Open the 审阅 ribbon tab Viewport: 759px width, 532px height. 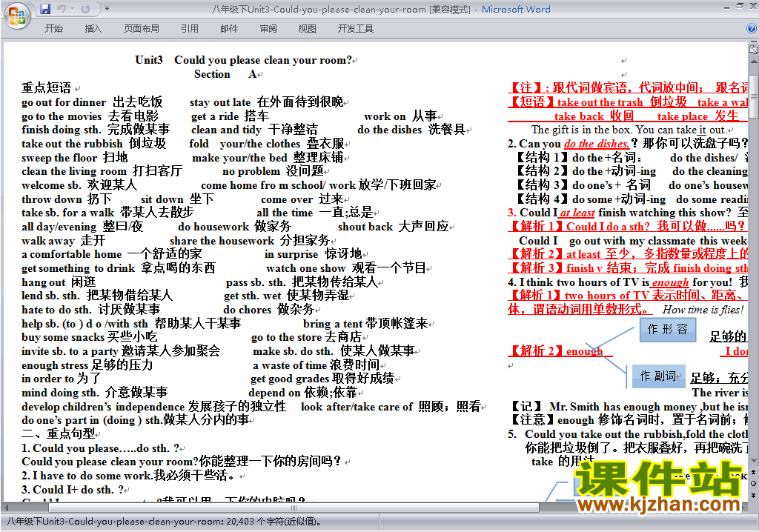(268, 29)
